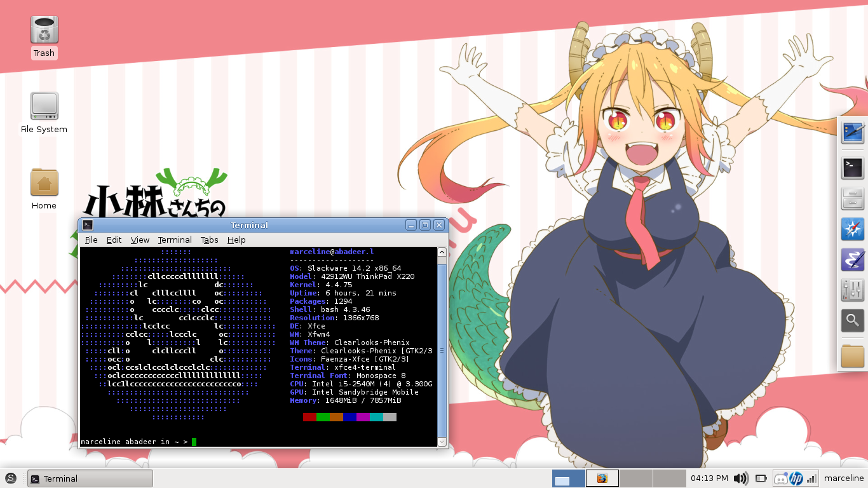Click the terminal vertical scrollbar thumb
Image resolution: width=868 pixels, height=488 pixels.
[x=442, y=350]
